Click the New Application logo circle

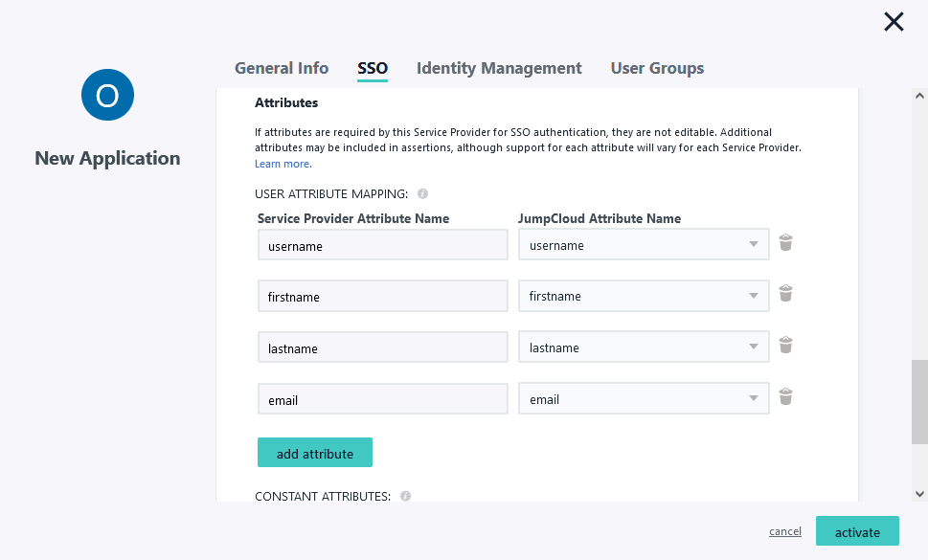point(107,95)
